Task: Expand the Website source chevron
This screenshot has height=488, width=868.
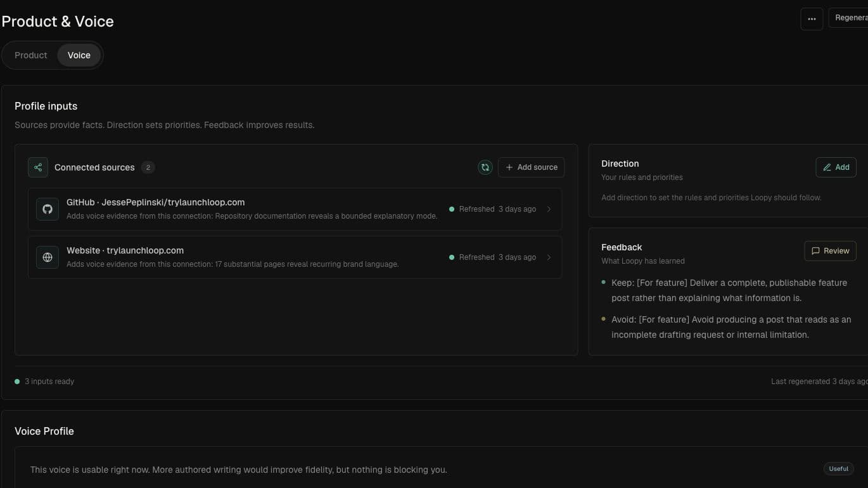Action: (x=549, y=257)
